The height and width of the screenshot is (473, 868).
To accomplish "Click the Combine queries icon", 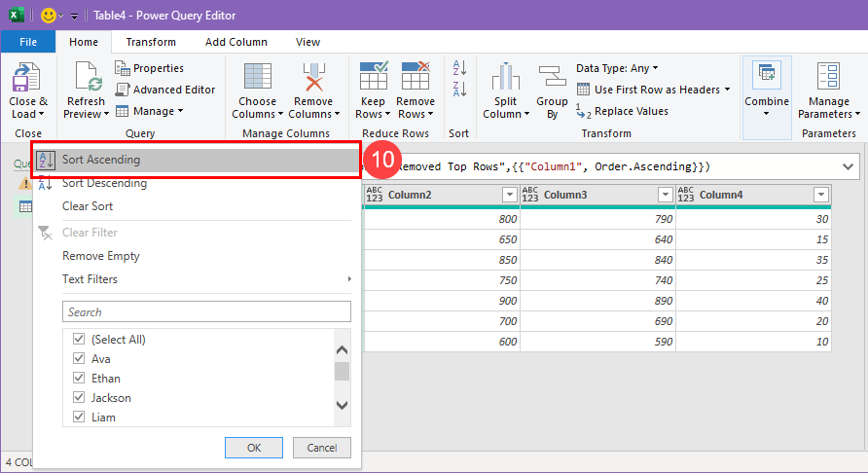I will coord(767,75).
